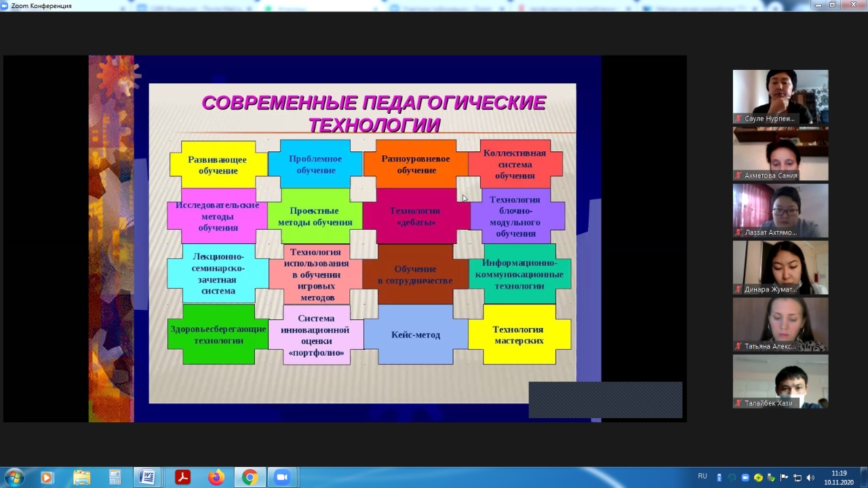Open the clock showing 11:19

tap(839, 477)
